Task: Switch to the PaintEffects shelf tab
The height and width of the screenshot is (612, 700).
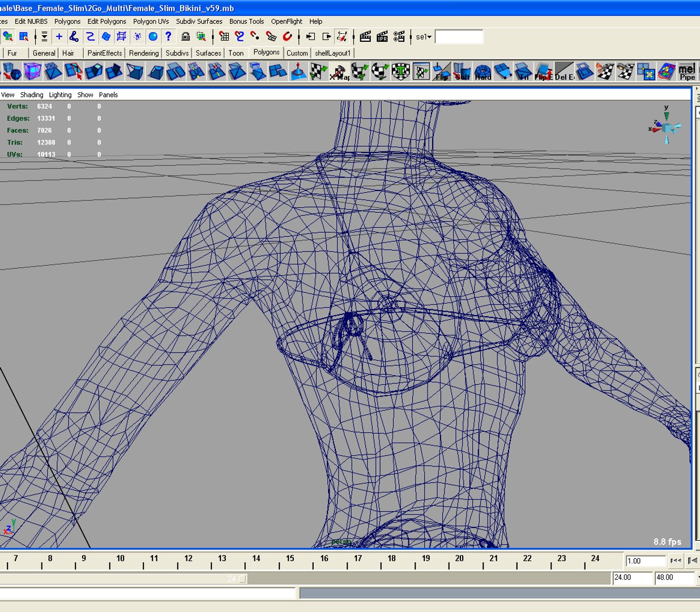Action: tap(105, 53)
